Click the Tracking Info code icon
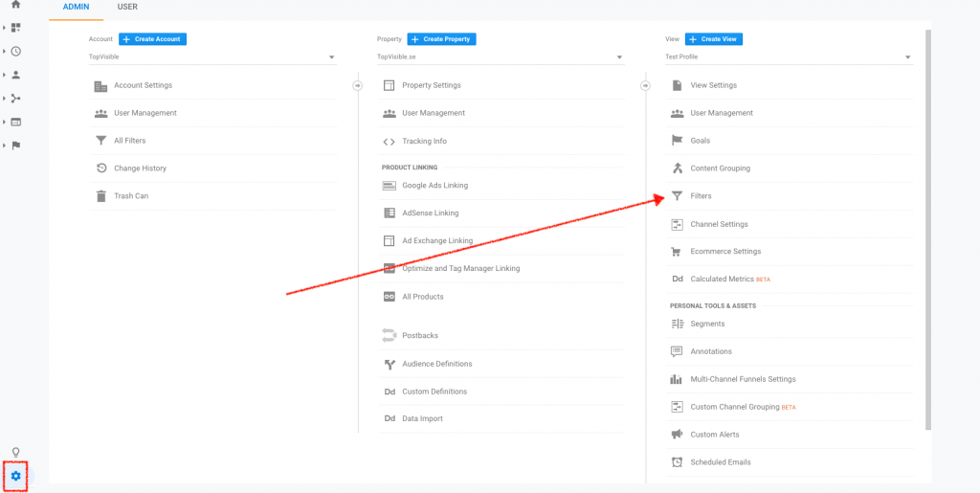The width and height of the screenshot is (980, 493). pyautogui.click(x=389, y=142)
